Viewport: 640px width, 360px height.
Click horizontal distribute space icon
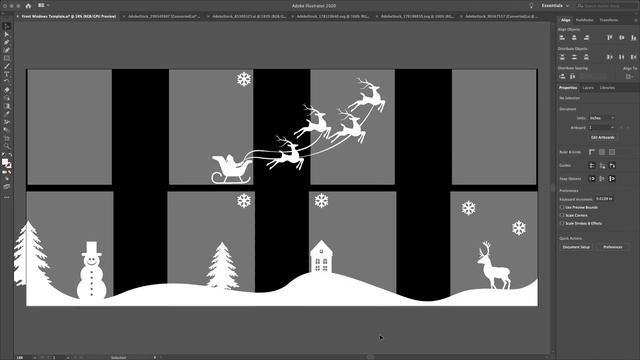pyautogui.click(x=573, y=76)
